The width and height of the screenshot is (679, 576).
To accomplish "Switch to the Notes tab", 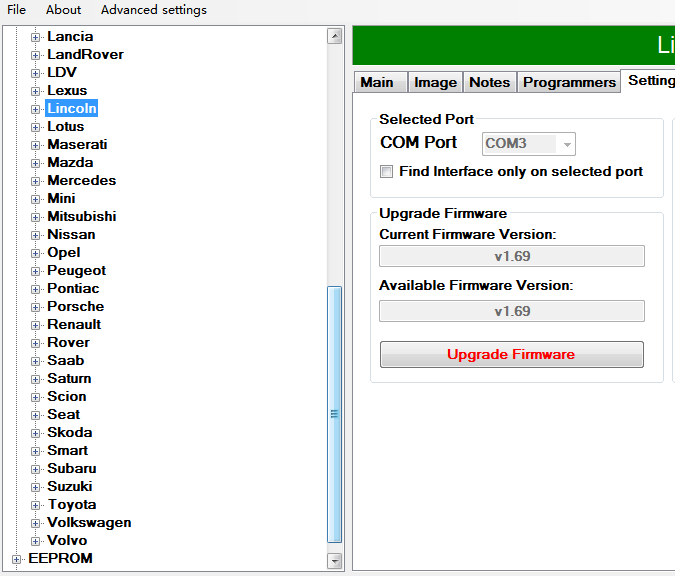I will tap(490, 82).
